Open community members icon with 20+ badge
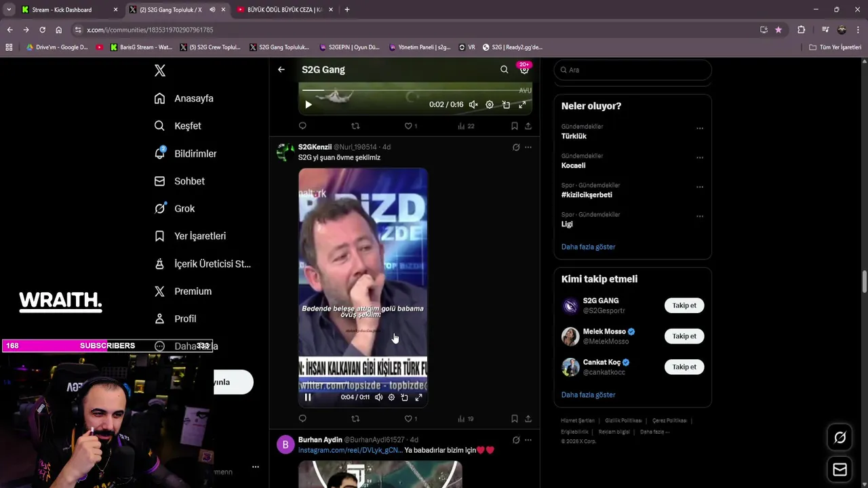The image size is (868, 488). (524, 68)
